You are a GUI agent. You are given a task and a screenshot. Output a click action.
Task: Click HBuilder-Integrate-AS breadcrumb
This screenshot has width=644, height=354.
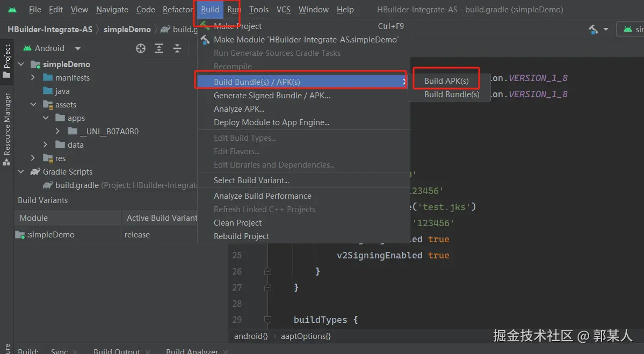[50, 30]
